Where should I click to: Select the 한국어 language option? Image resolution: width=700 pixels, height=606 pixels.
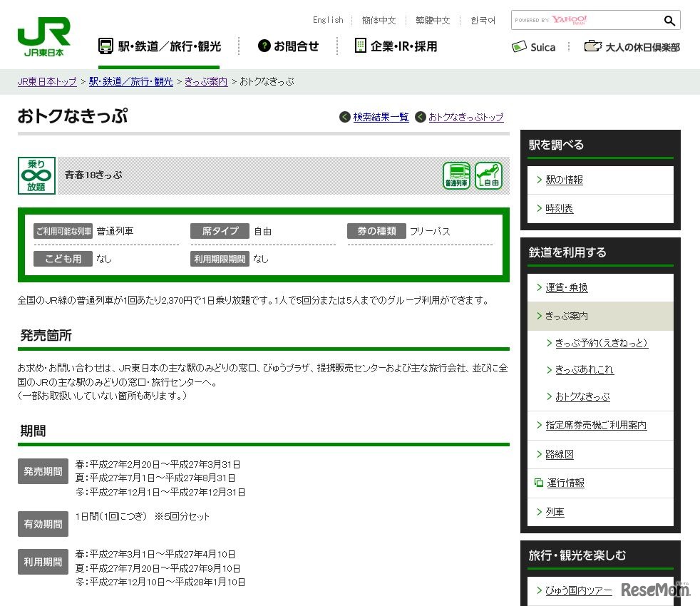point(483,20)
